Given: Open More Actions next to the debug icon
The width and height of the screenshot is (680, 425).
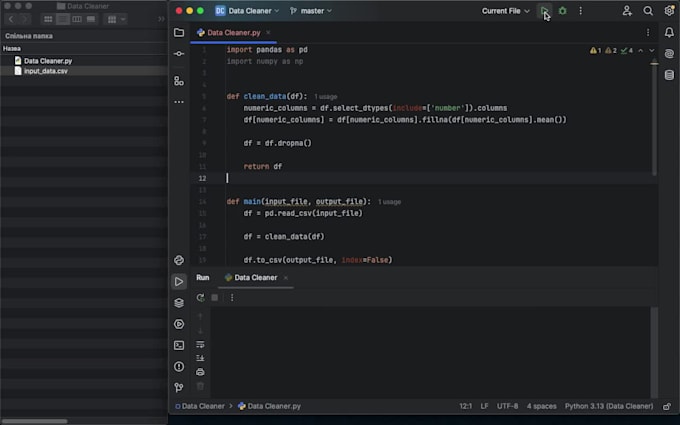Looking at the screenshot, I should click(x=580, y=11).
